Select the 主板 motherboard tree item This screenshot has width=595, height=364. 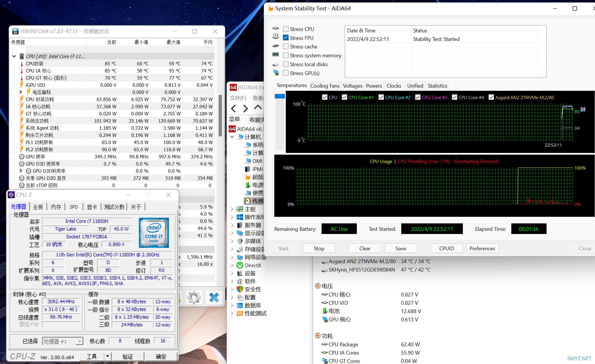click(246, 209)
